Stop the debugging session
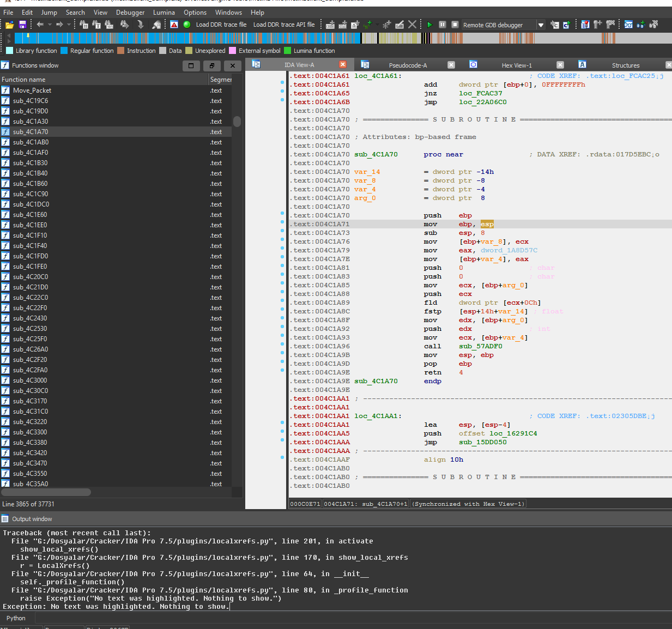672x629 pixels. pos(453,25)
